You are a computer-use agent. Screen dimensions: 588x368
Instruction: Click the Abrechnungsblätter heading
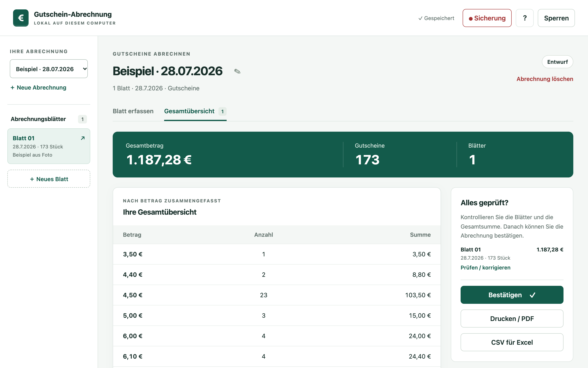click(x=38, y=119)
